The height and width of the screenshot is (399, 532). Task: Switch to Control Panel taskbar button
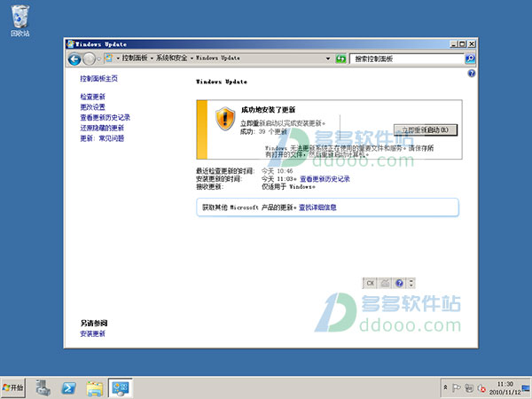tap(121, 387)
